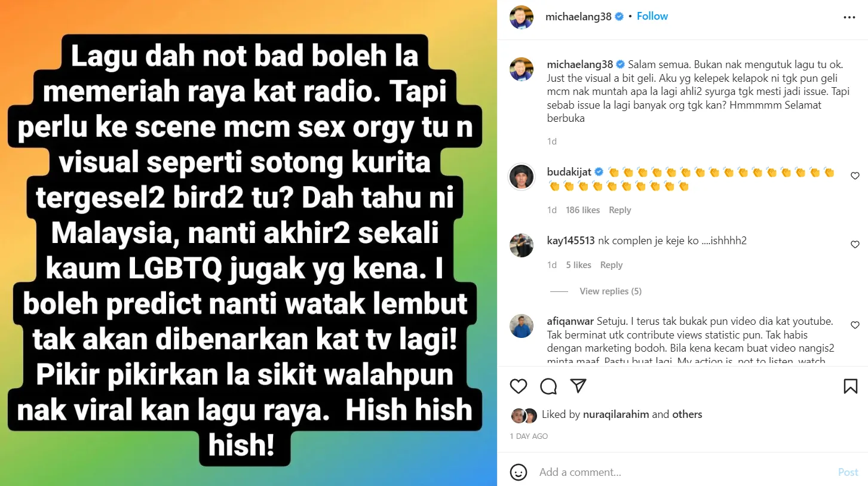Open budakijat's profile avatar
This screenshot has width=868, height=486.
pyautogui.click(x=522, y=176)
